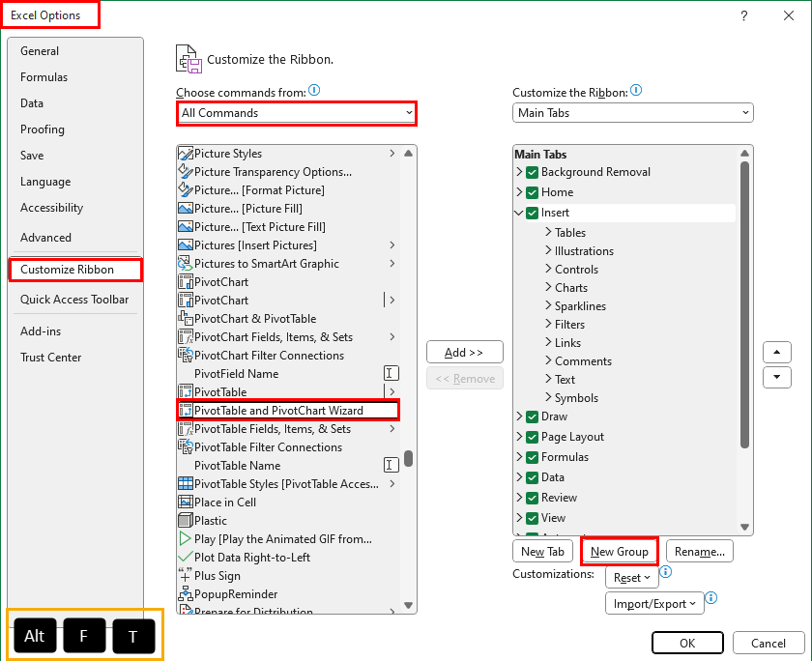Click the commands list scrollbar thumb
This screenshot has height=661, width=812.
pos(408,459)
